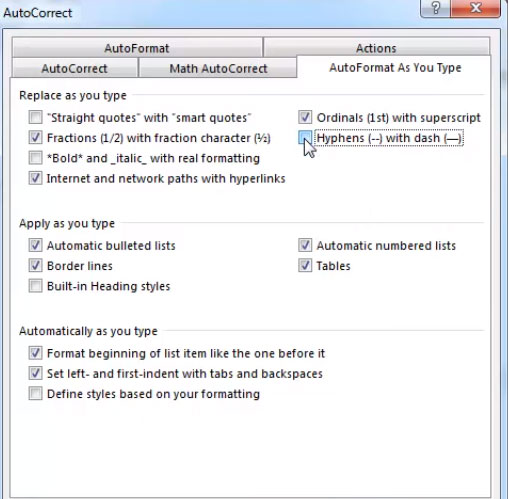Image resolution: width=508 pixels, height=499 pixels.
Task: Select the AutoFormat As You Type tab
Action: 395,67
